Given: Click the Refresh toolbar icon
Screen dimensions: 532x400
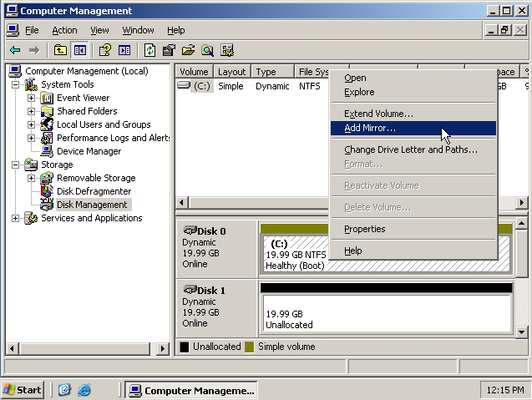Looking at the screenshot, I should coord(149,51).
